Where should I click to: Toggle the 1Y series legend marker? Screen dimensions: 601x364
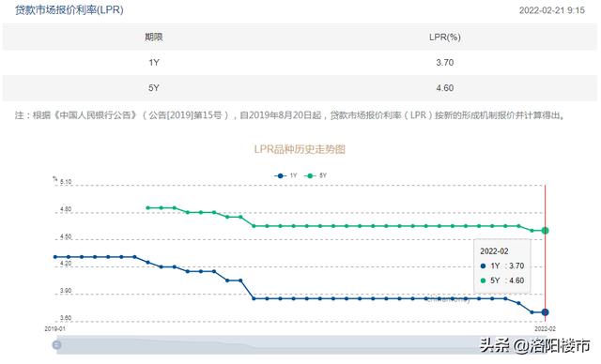281,175
